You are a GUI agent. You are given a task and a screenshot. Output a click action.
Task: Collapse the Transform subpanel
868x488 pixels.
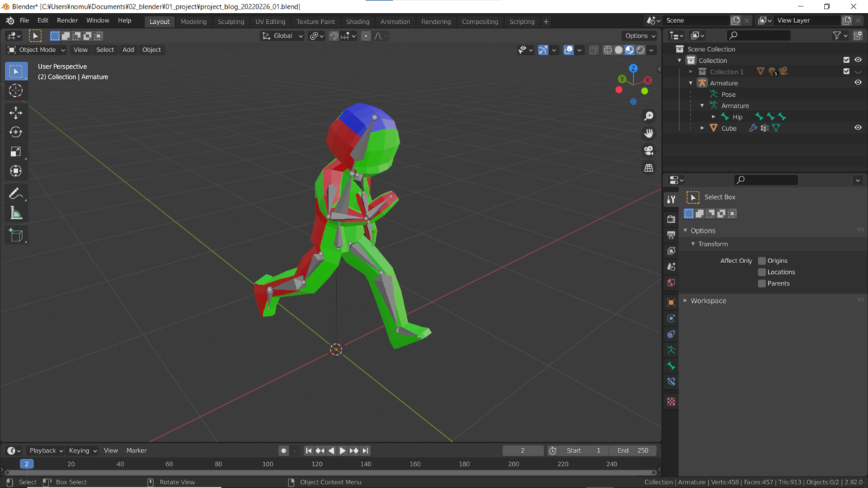coord(693,244)
